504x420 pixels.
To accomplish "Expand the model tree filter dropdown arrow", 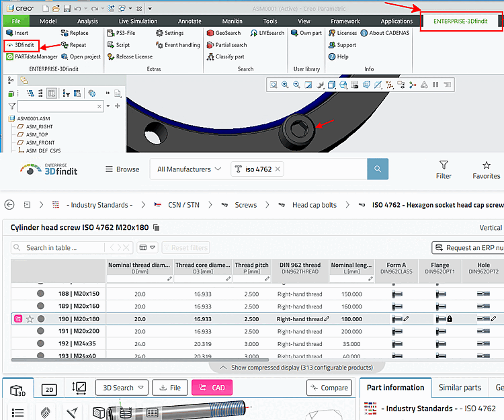I will click(108, 106).
